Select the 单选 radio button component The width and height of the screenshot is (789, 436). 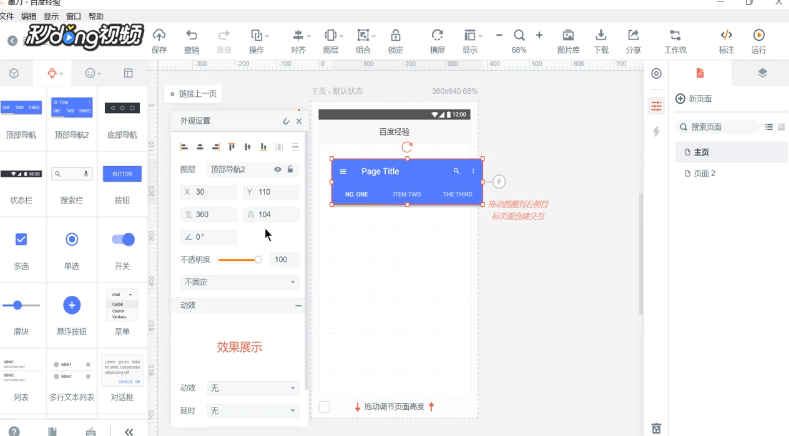(x=72, y=239)
